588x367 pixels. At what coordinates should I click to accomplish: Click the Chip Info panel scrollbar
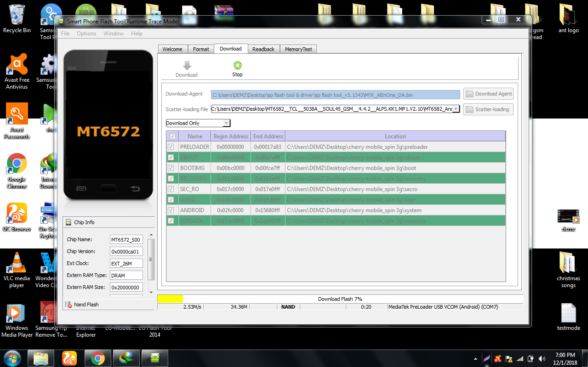(151, 260)
